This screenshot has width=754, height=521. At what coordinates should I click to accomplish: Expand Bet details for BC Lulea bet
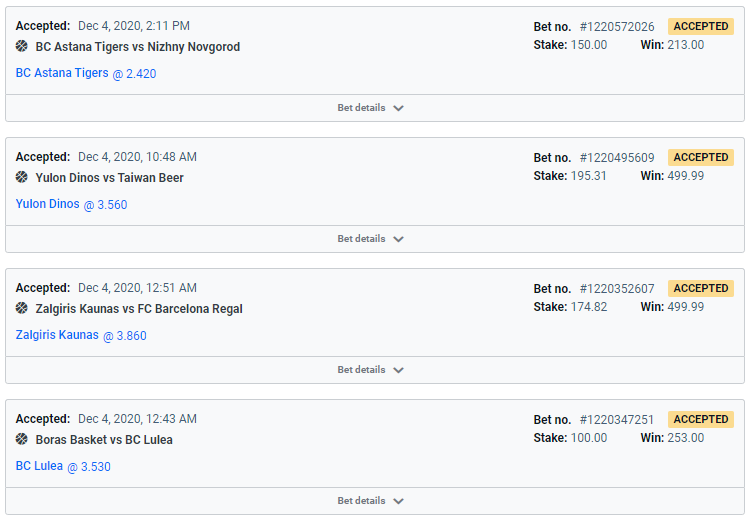pos(371,501)
